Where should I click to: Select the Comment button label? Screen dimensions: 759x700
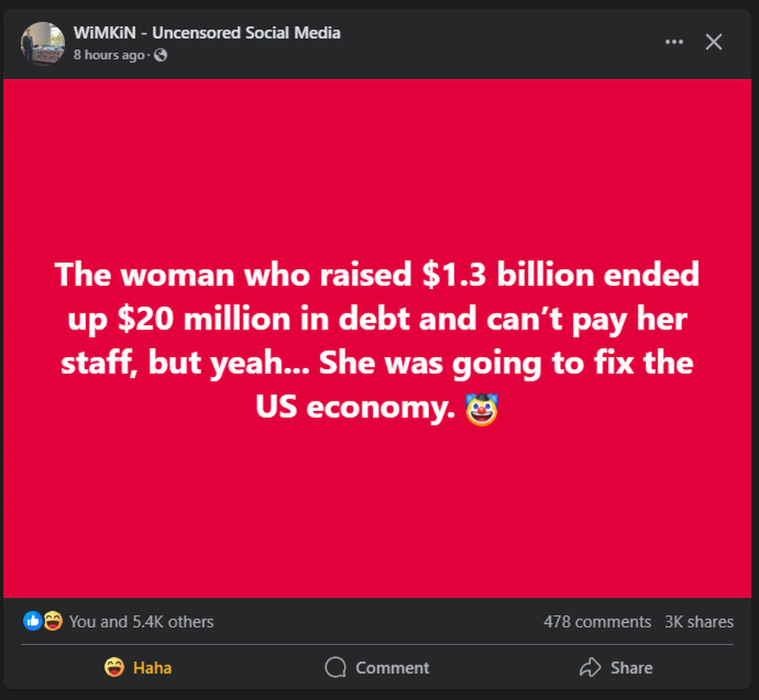pyautogui.click(x=392, y=667)
